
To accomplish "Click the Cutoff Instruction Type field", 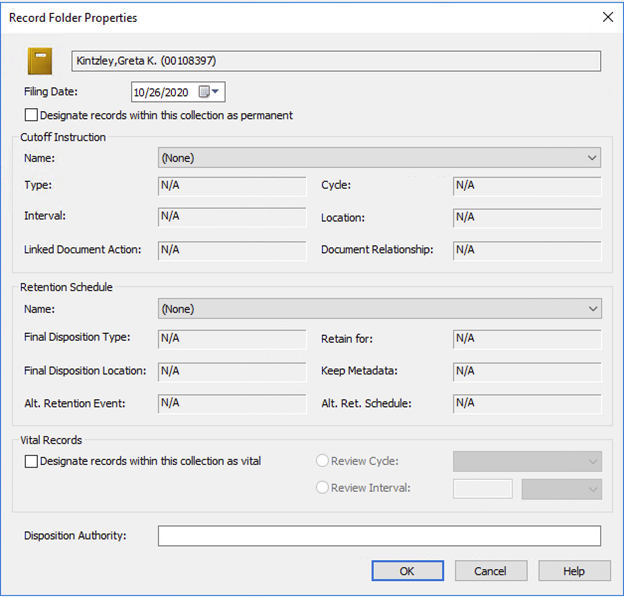I will click(x=231, y=186).
